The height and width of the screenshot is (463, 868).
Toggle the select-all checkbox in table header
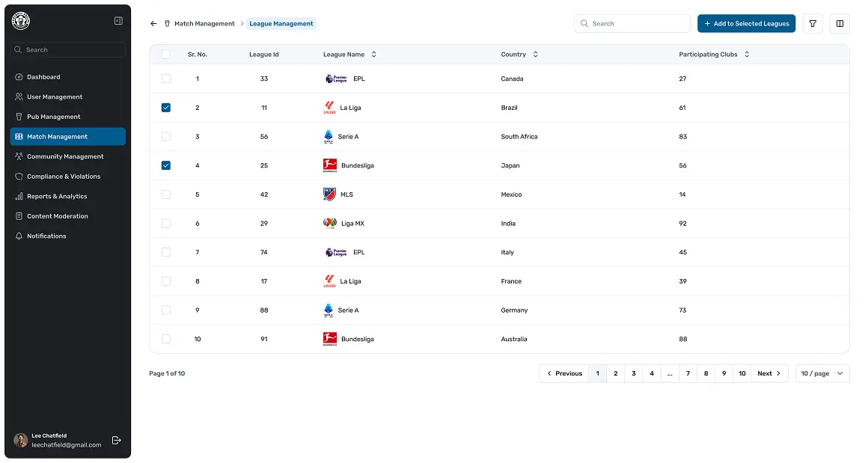tap(166, 55)
